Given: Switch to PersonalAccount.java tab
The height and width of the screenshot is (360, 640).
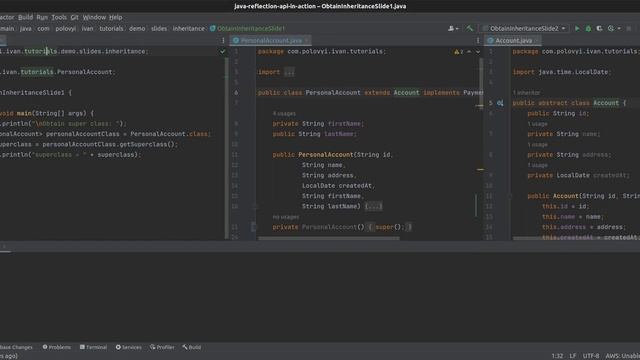Looking at the screenshot, I should (x=271, y=40).
